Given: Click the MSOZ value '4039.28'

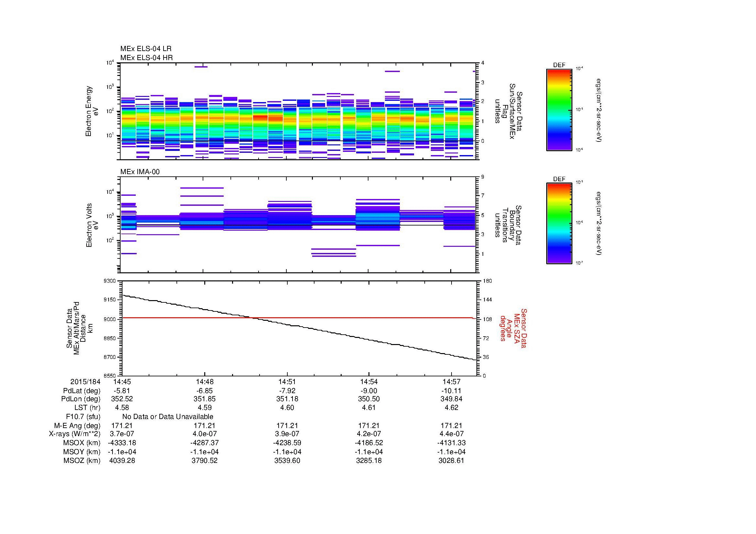Looking at the screenshot, I should tap(122, 461).
